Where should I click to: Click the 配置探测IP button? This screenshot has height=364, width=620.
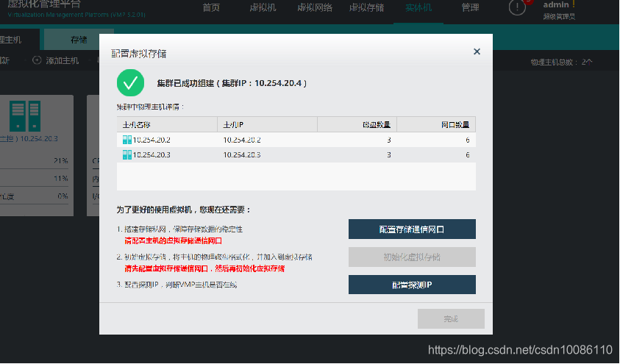[x=412, y=285]
